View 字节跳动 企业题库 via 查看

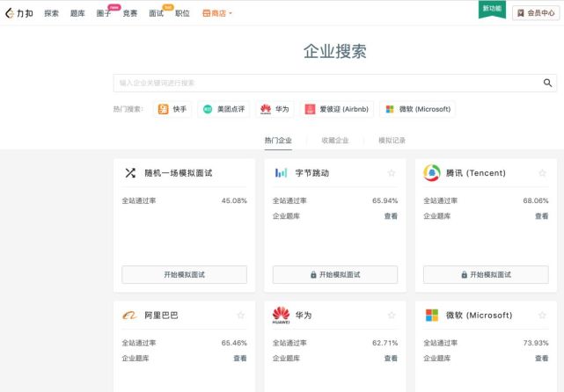(391, 216)
